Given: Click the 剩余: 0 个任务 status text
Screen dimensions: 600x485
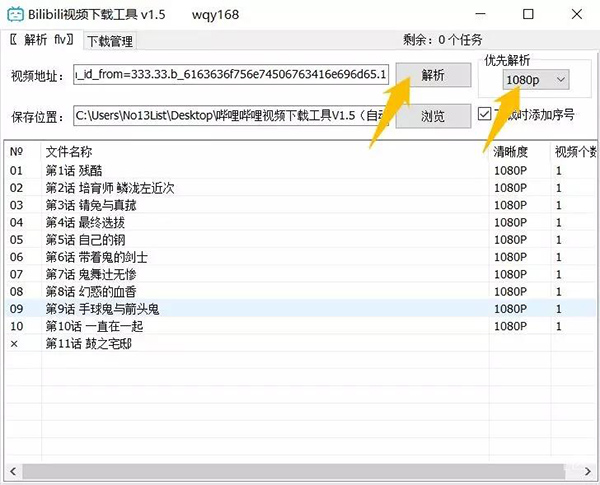Looking at the screenshot, I should tap(442, 39).
